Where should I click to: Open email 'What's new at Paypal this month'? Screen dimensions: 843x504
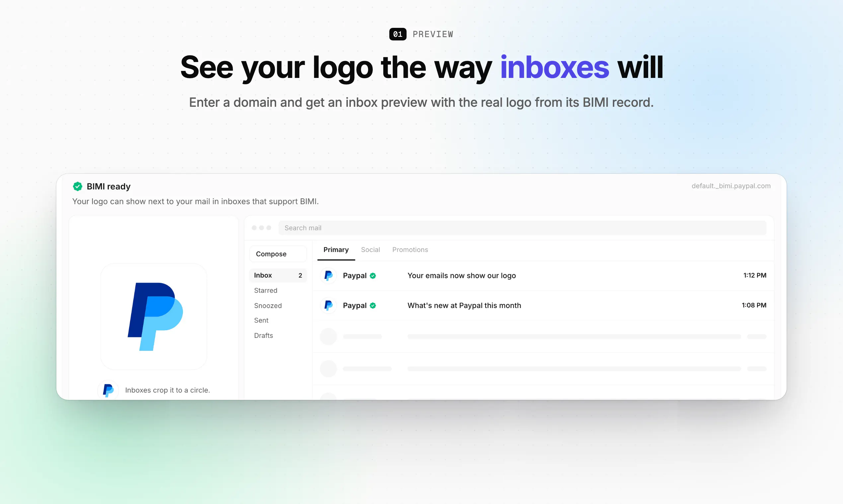pos(543,306)
